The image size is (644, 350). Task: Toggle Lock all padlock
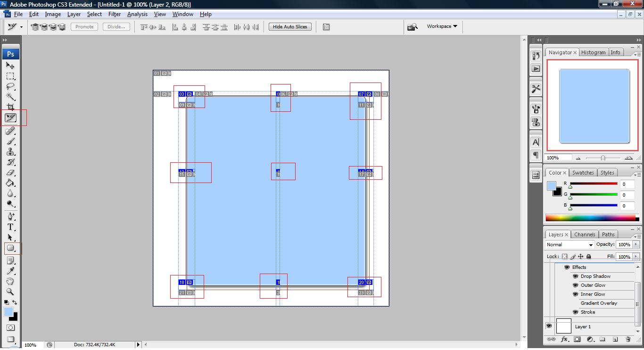(x=589, y=257)
